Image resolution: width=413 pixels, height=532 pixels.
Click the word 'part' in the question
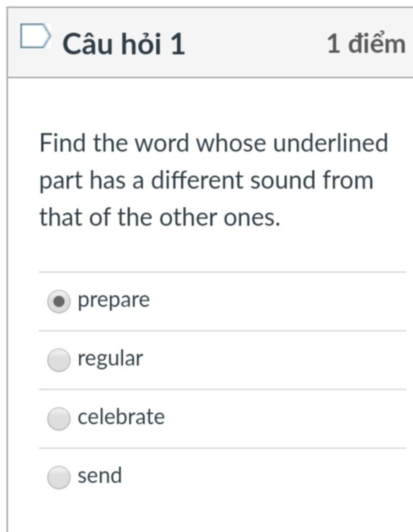pos(61,181)
